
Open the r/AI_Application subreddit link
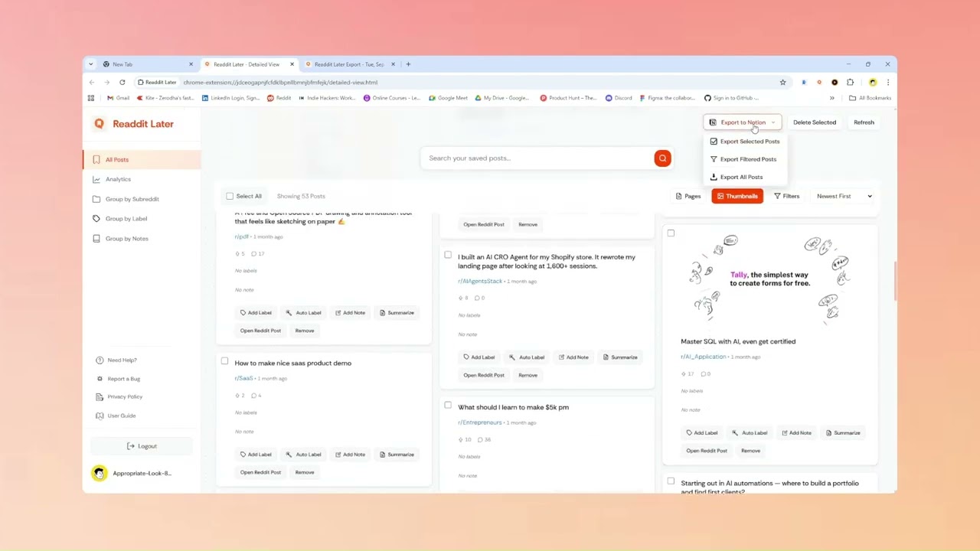coord(703,357)
